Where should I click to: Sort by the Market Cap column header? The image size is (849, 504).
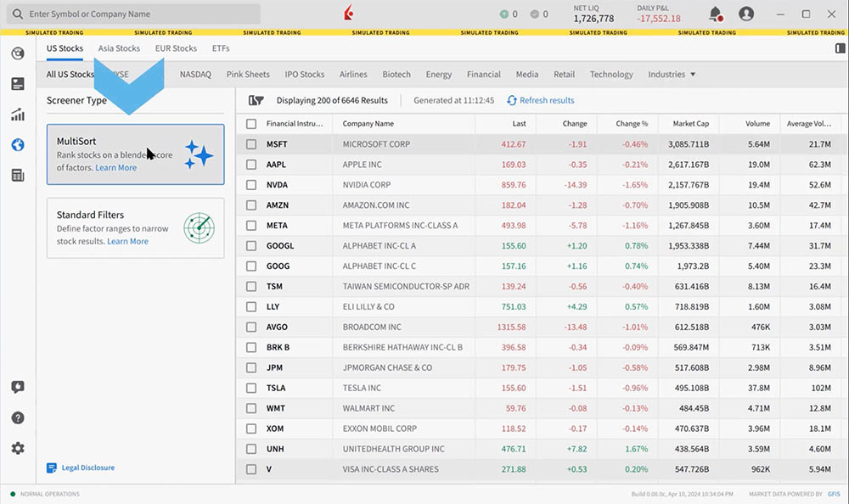pyautogui.click(x=690, y=124)
